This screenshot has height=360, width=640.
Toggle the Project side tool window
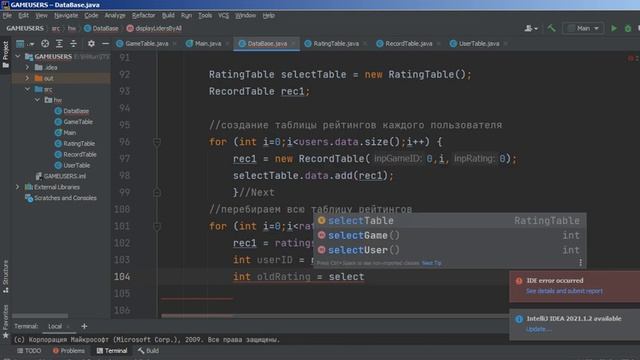point(5,54)
